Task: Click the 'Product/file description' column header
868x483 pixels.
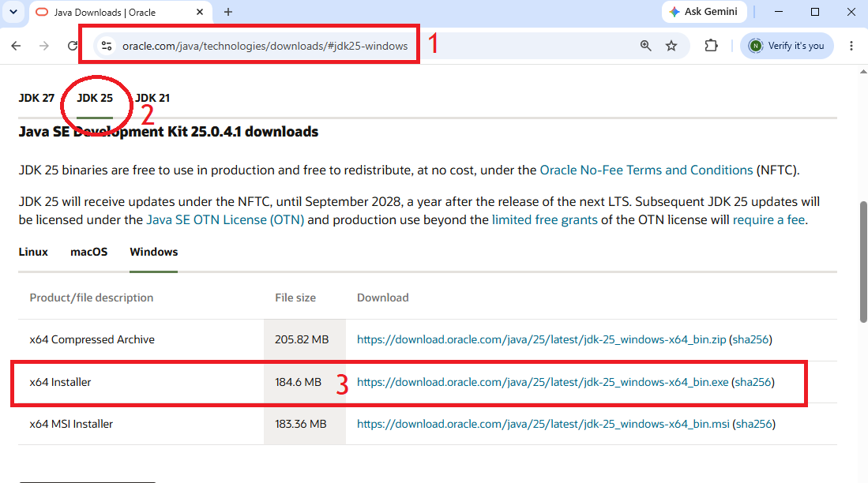Action: click(x=92, y=298)
